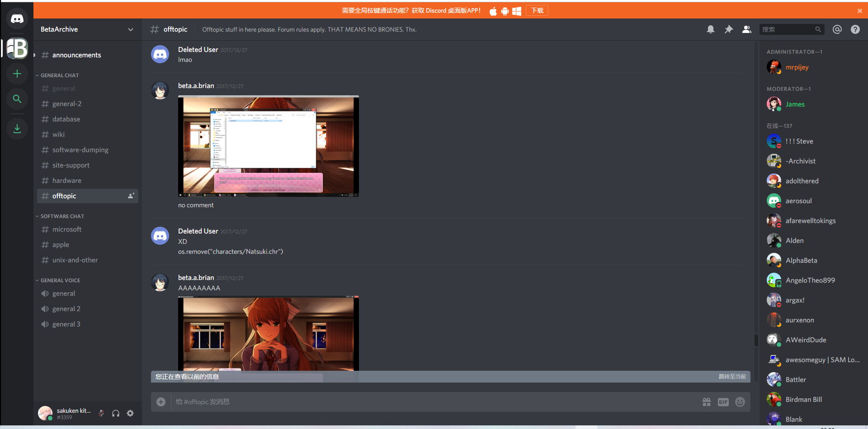The height and width of the screenshot is (429, 868).
Task: Collapse the SOFTWARE CHAT category
Action: [x=62, y=216]
